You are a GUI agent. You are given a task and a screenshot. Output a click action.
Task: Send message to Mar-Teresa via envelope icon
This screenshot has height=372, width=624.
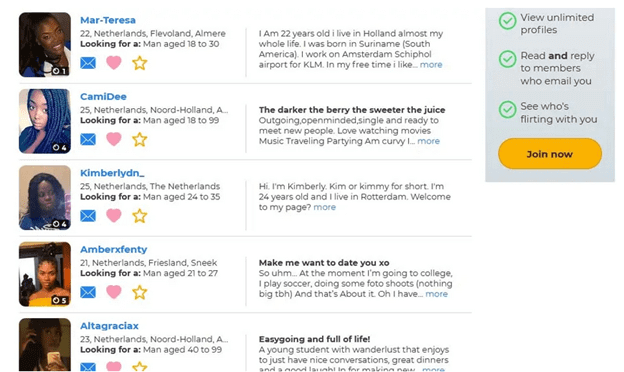88,63
